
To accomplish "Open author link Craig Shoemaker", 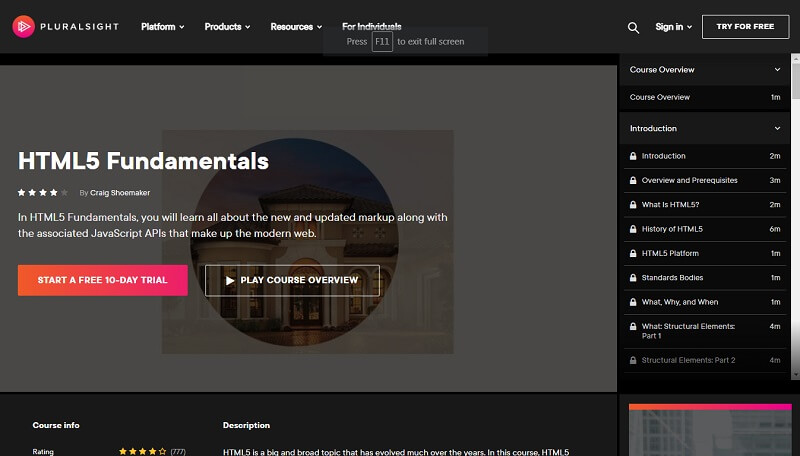I will (x=120, y=193).
